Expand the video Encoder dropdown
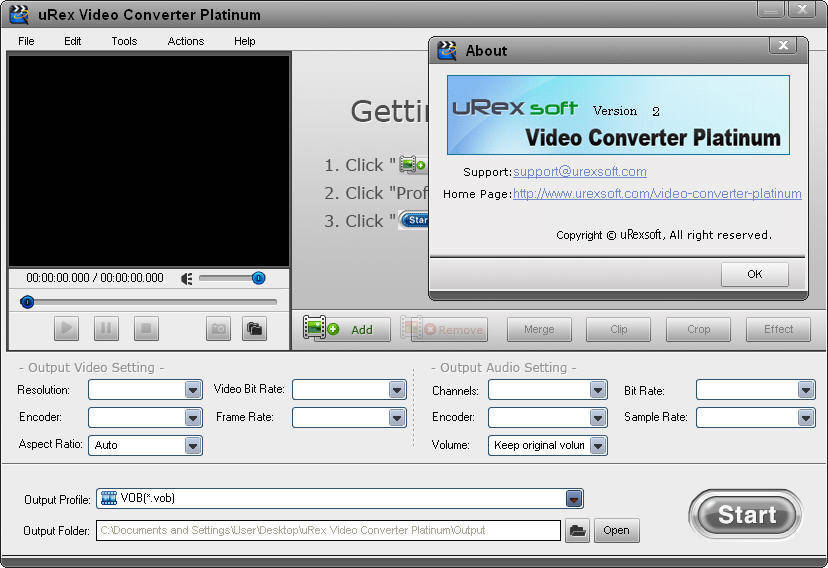The height and width of the screenshot is (568, 828). click(193, 418)
